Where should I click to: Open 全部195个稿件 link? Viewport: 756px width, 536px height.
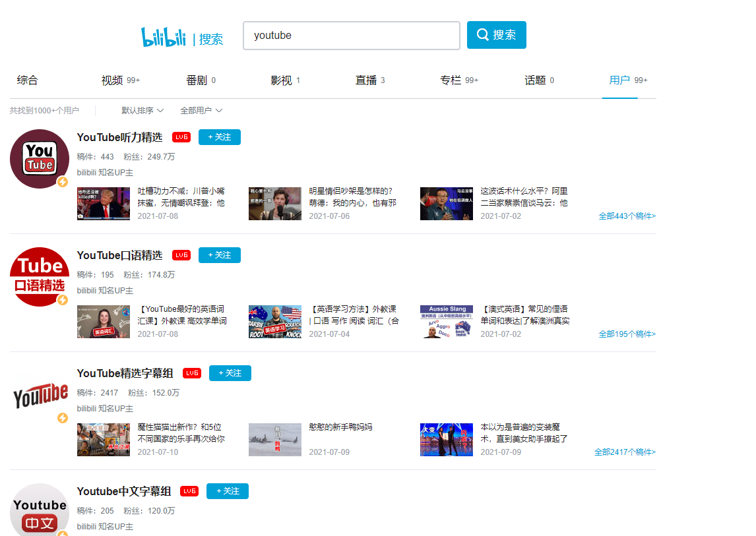[x=627, y=334]
